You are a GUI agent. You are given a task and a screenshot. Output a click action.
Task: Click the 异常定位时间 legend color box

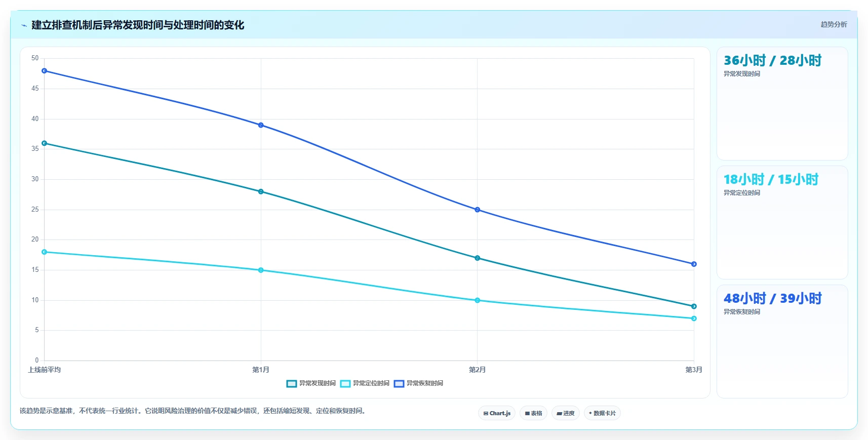pyautogui.click(x=345, y=383)
